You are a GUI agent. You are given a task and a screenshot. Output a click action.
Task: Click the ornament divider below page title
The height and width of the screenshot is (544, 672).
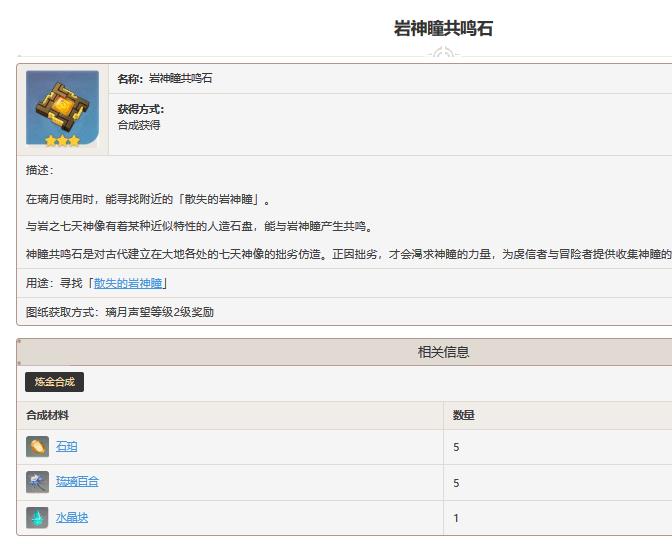click(443, 53)
